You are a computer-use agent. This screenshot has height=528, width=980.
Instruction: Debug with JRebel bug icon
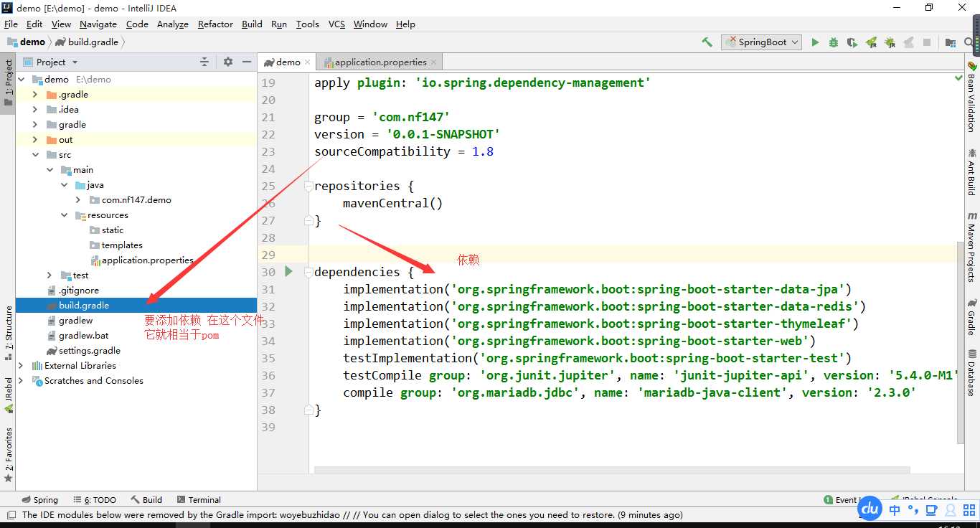890,42
